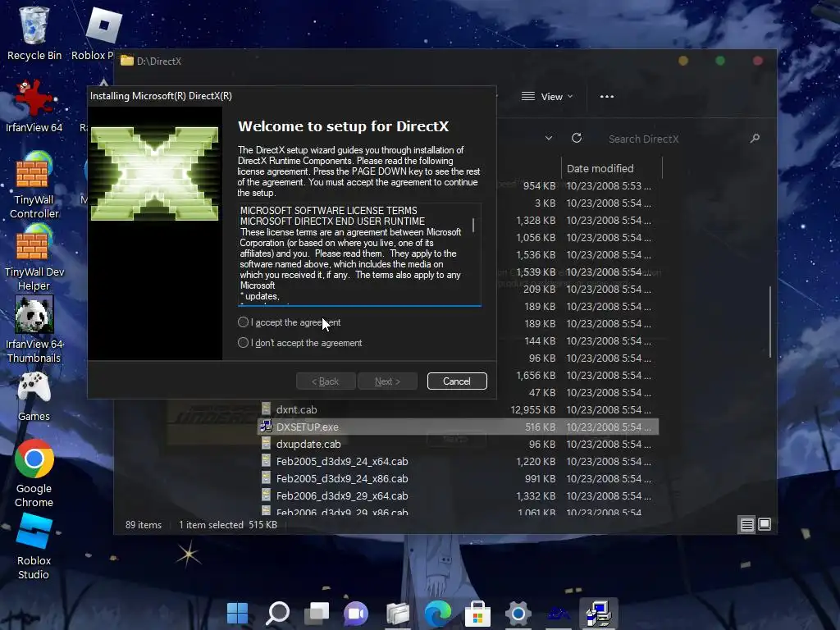Open the View dropdown in File Explorer
Image resolution: width=840 pixels, height=630 pixels.
tap(547, 97)
